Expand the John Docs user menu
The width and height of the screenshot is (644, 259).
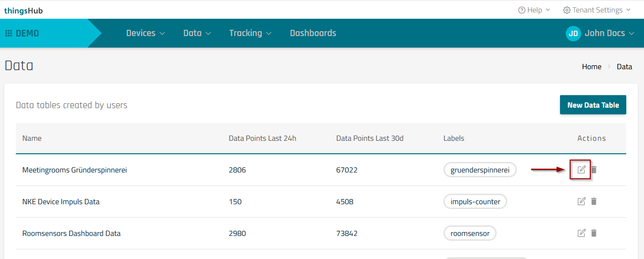pyautogui.click(x=609, y=33)
